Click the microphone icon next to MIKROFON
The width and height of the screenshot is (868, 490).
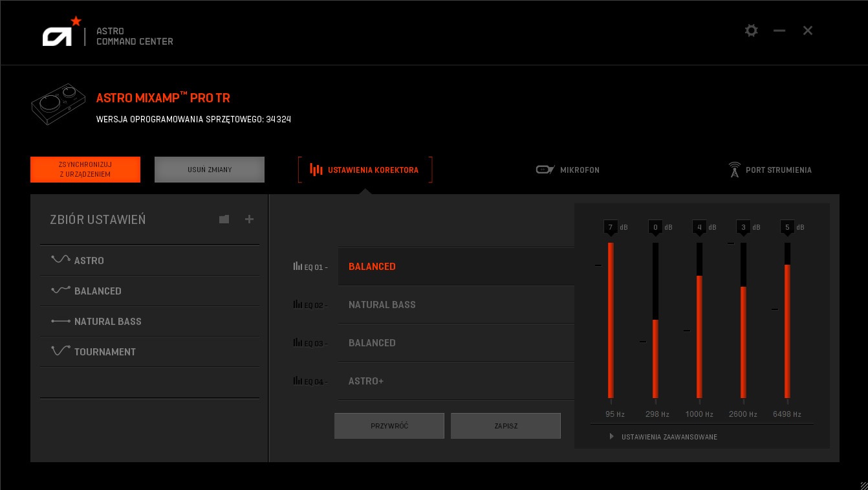pos(545,170)
